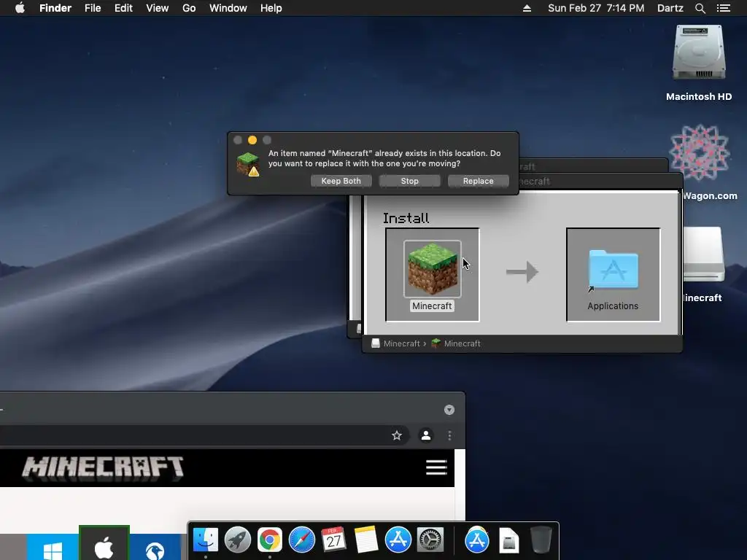This screenshot has width=747, height=560.
Task: Open the Go menu
Action: pos(189,8)
